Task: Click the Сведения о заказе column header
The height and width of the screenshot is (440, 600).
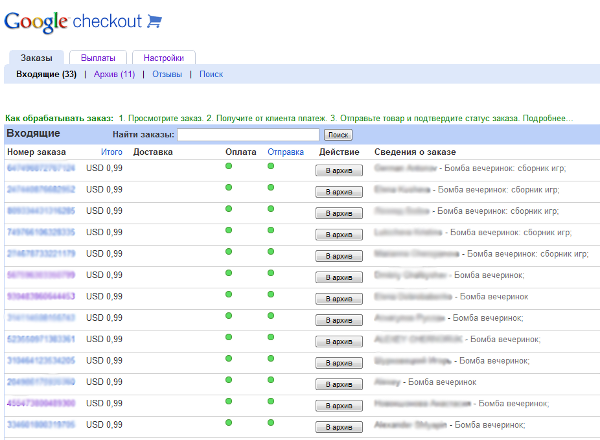Action: pyautogui.click(x=415, y=152)
